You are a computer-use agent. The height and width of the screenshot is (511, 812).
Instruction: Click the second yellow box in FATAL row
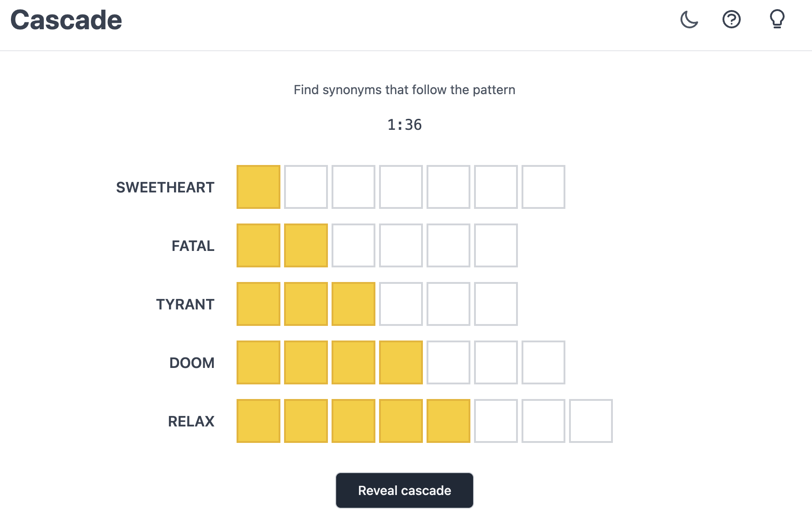coord(306,245)
